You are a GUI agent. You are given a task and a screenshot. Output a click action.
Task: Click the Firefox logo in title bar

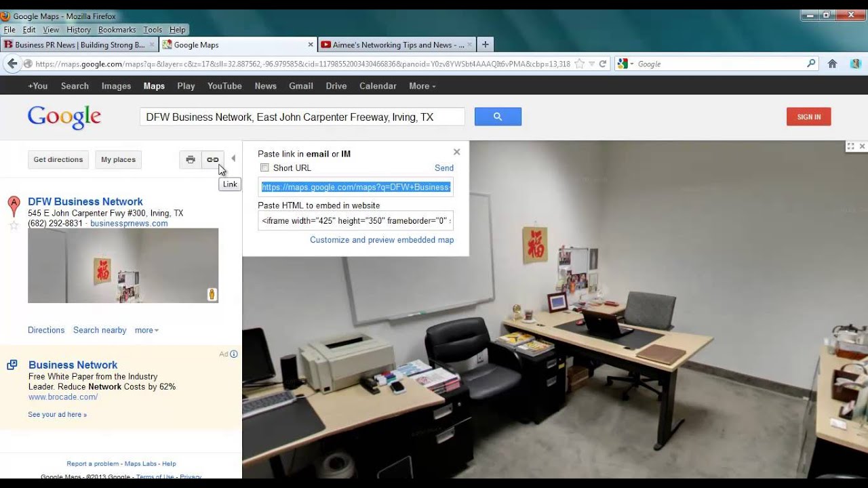tap(5, 16)
